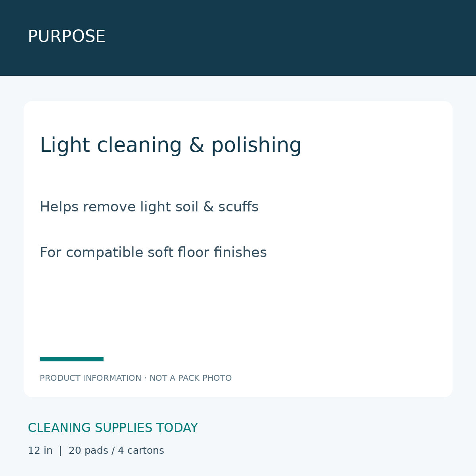
Task: Select the word 'finishes' in second bullet
Action: click(x=240, y=253)
